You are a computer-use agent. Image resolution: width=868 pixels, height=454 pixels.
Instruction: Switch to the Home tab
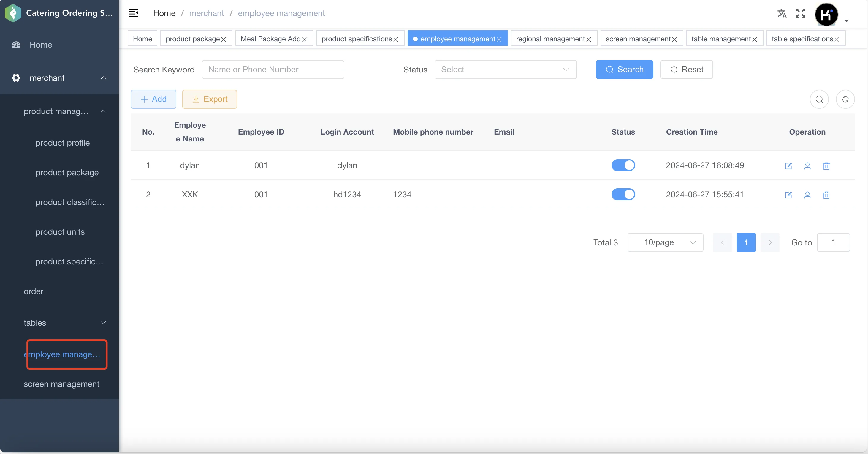click(142, 39)
